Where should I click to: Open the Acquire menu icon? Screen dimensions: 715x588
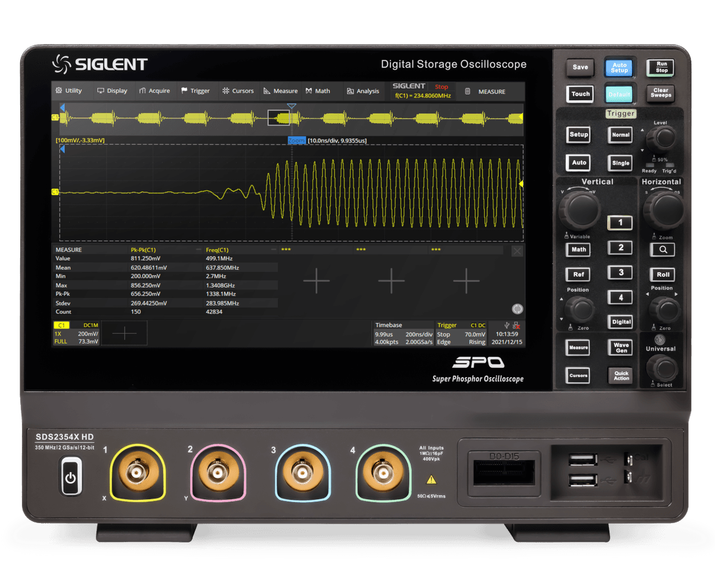point(144,91)
